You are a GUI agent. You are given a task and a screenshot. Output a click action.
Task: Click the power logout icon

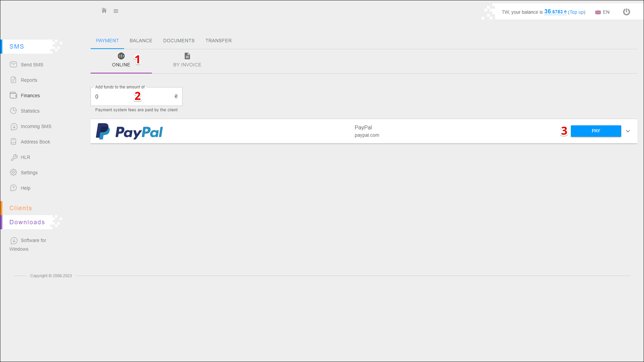[x=626, y=12]
